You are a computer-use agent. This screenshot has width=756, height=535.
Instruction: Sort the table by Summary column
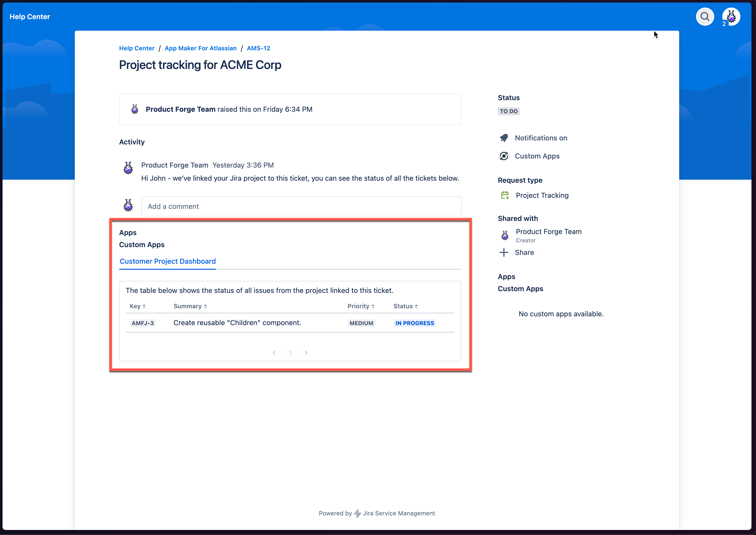point(190,306)
